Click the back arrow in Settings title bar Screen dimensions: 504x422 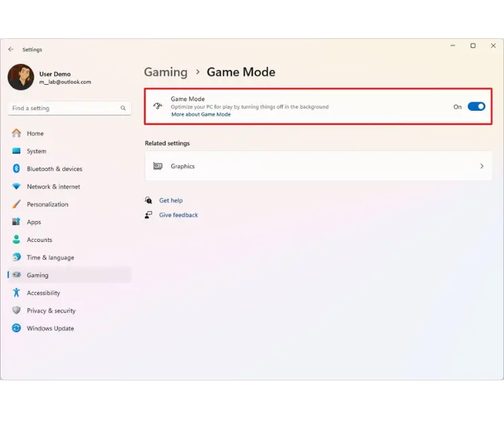point(11,49)
